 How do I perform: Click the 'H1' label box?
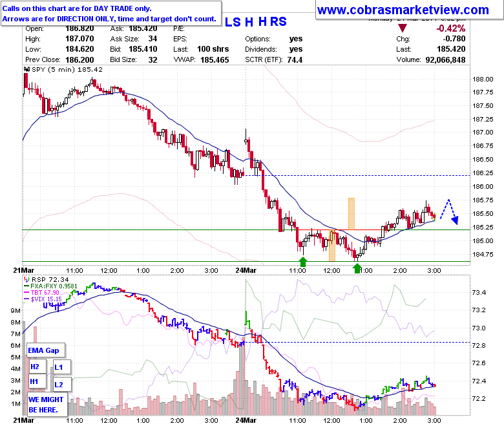click(37, 381)
